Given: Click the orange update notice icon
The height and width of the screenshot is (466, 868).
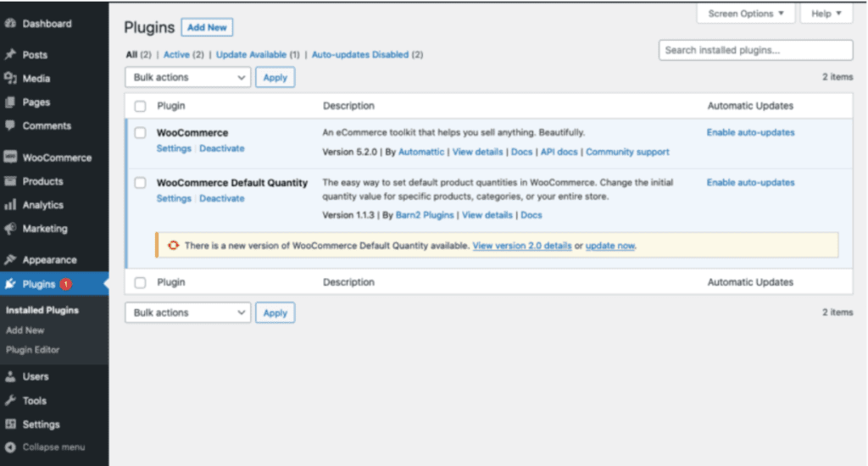Looking at the screenshot, I should [x=173, y=245].
